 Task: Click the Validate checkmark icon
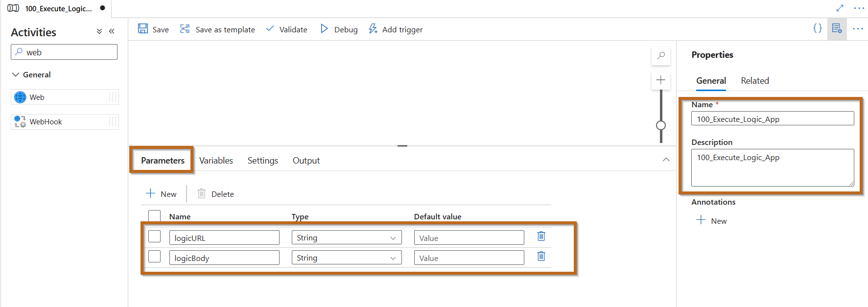click(x=270, y=29)
